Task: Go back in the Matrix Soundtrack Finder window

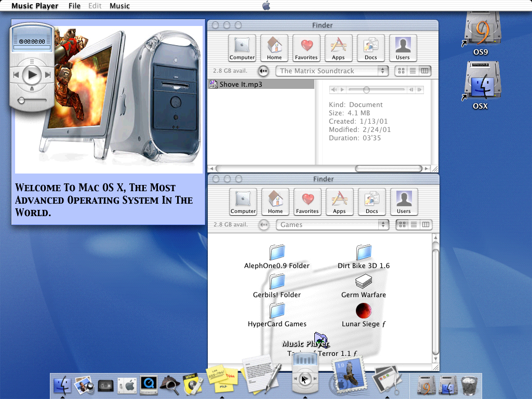Action: coord(263,71)
